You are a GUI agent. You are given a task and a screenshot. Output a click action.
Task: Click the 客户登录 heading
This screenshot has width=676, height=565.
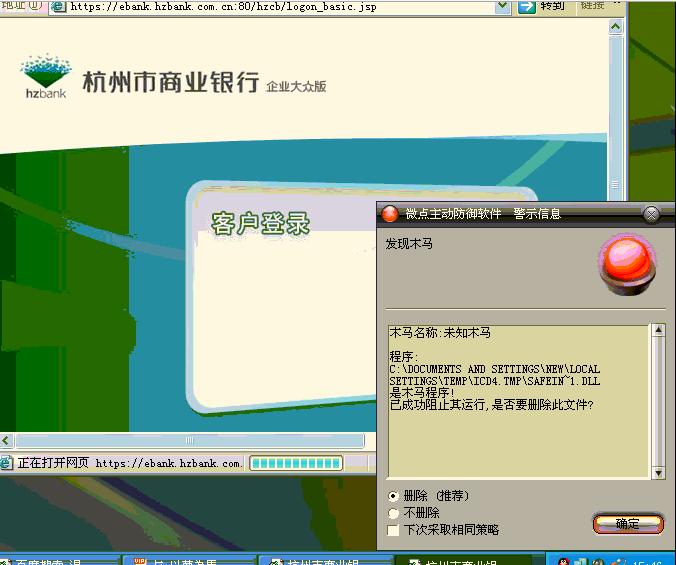[260, 223]
